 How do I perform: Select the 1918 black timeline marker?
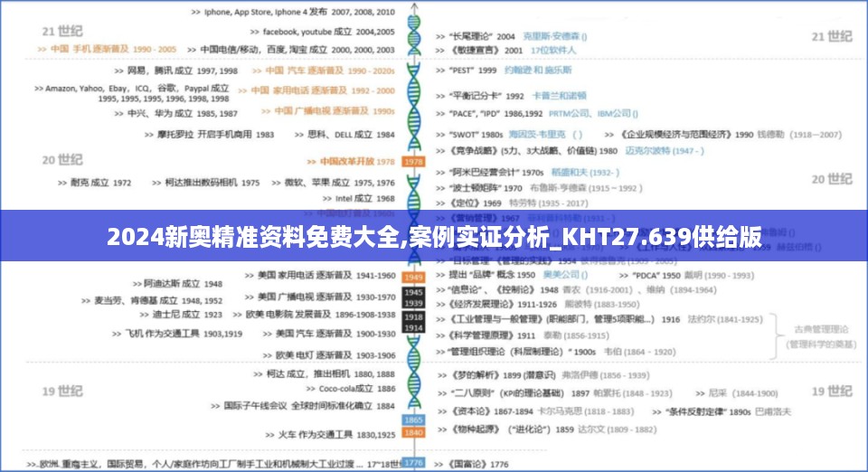pyautogui.click(x=413, y=317)
